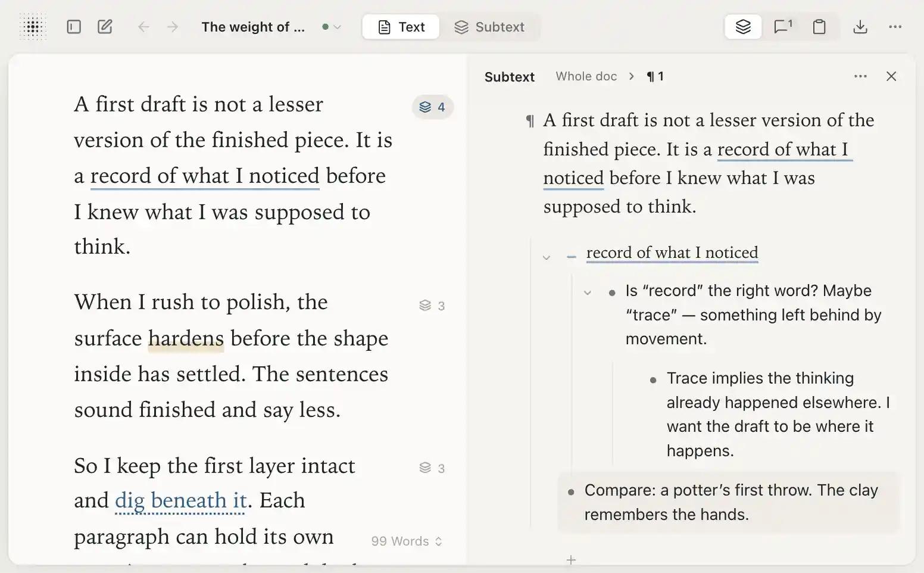This screenshot has width=924, height=573.
Task: Add a new subtext note with plus
Action: (x=571, y=560)
